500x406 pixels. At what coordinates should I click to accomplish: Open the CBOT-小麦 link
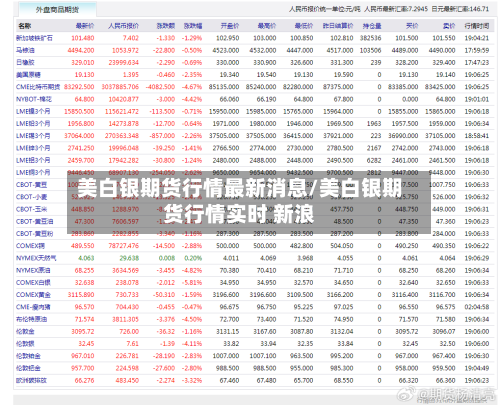(32, 197)
